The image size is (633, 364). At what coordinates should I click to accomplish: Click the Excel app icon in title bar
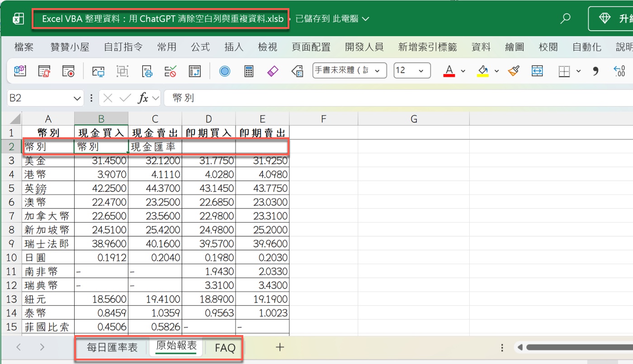(x=19, y=19)
